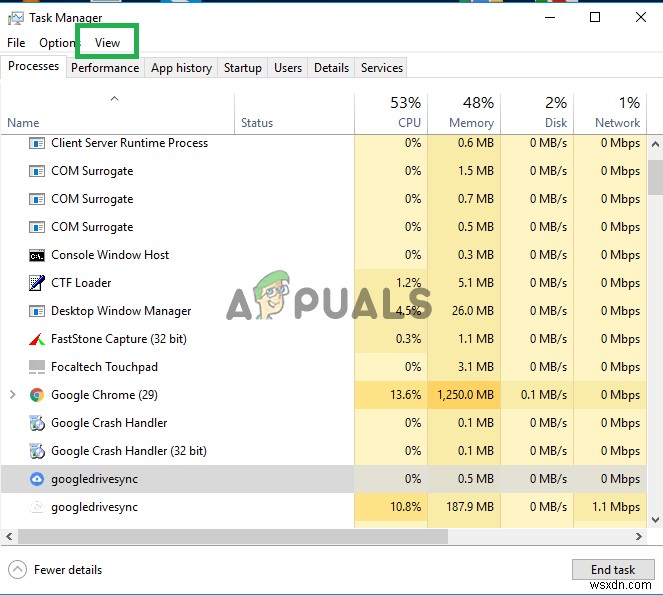The height and width of the screenshot is (595, 663).
Task: Switch to the Services tab
Action: click(x=382, y=68)
